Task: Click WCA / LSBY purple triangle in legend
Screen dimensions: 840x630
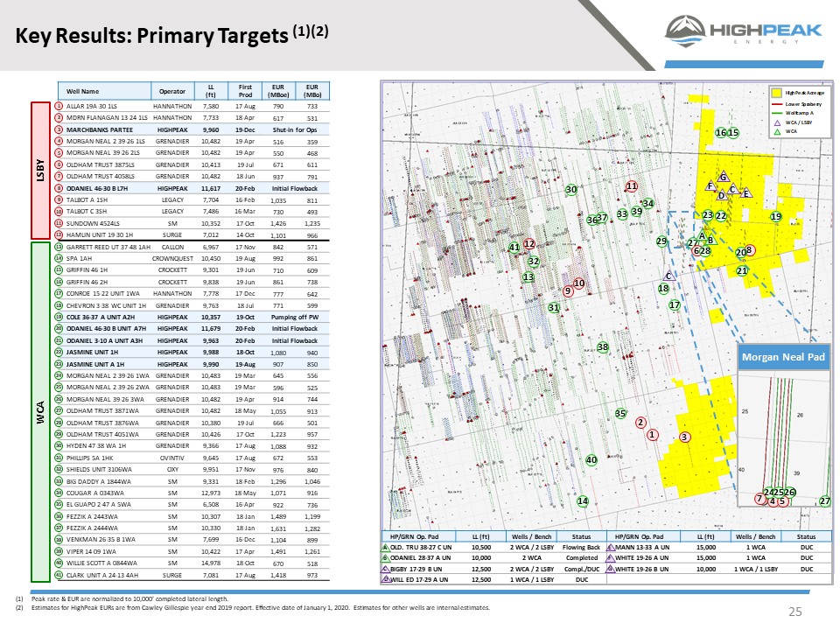Action: click(x=777, y=122)
